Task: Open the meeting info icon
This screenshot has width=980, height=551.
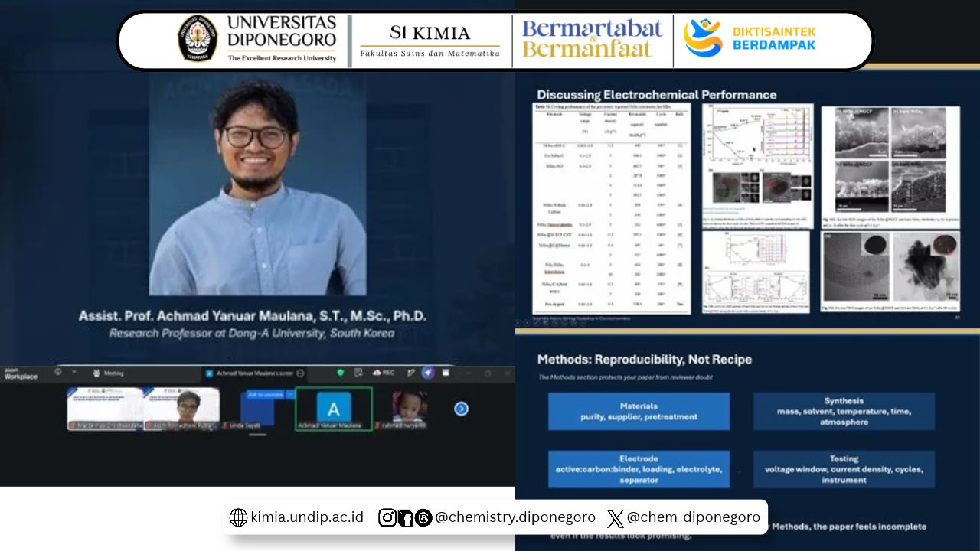Action: click(x=58, y=372)
